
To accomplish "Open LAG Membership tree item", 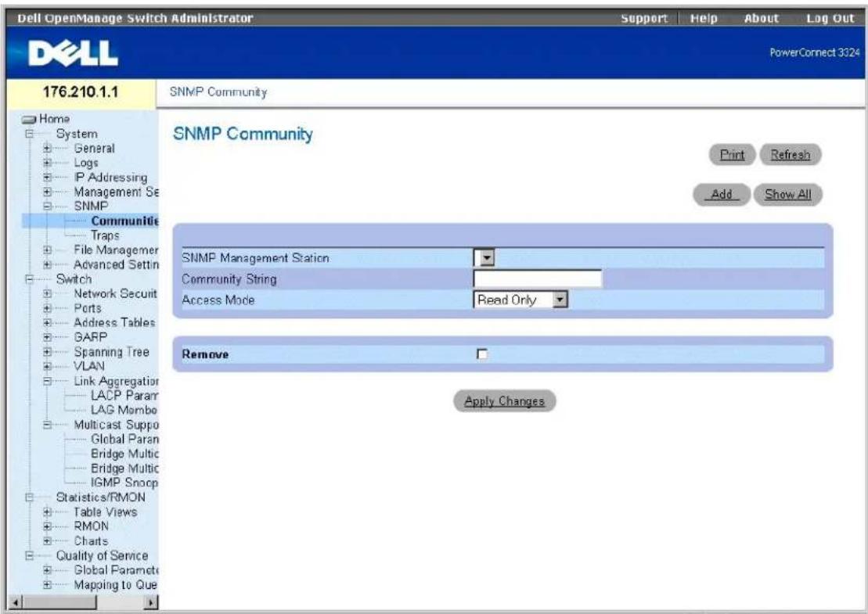I will tap(124, 410).
